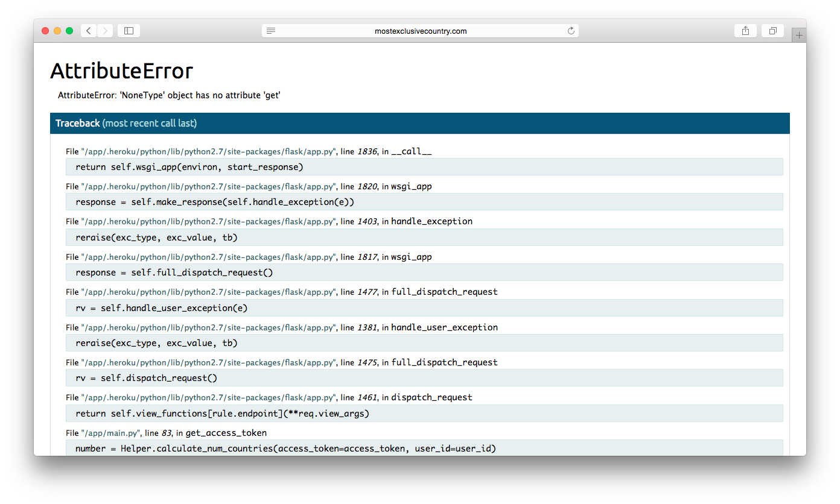Minimize the Safari window
This screenshot has height=504, width=840.
(57, 31)
